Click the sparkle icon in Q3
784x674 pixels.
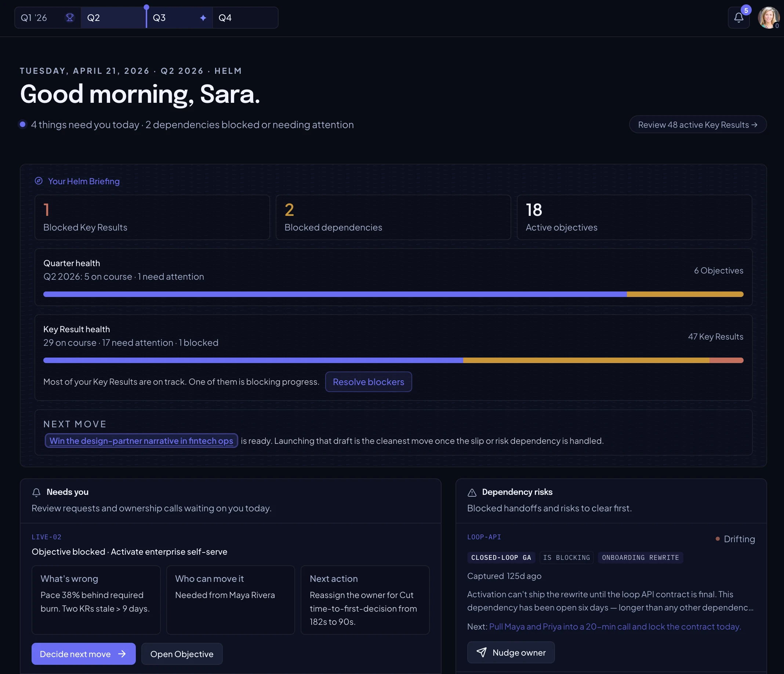tap(203, 18)
